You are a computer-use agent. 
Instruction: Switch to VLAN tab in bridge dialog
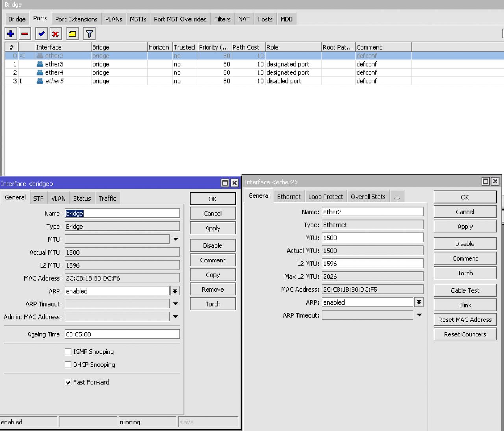pos(59,198)
